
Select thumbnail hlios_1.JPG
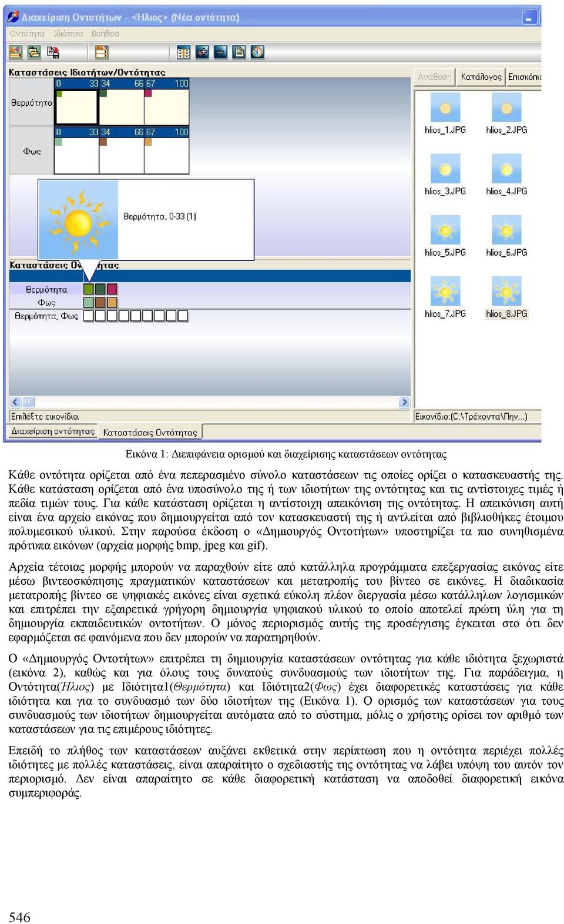coord(445,114)
